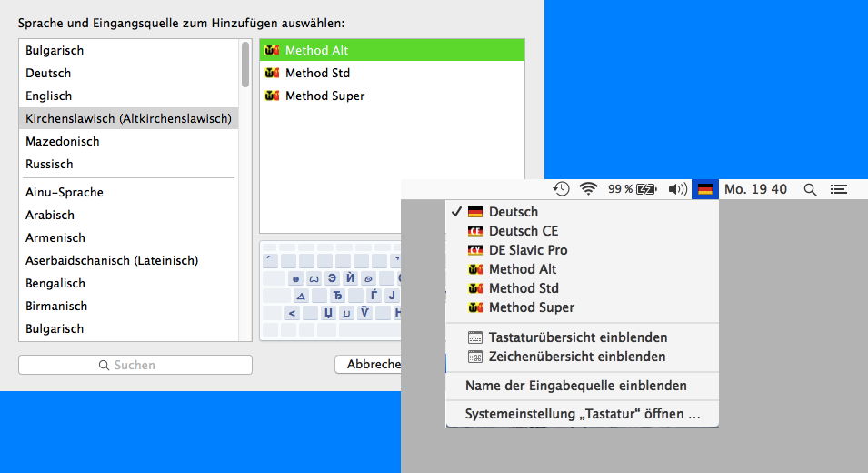Choose DE Slavic Pro from input menu
The image size is (868, 473).
pos(527,250)
